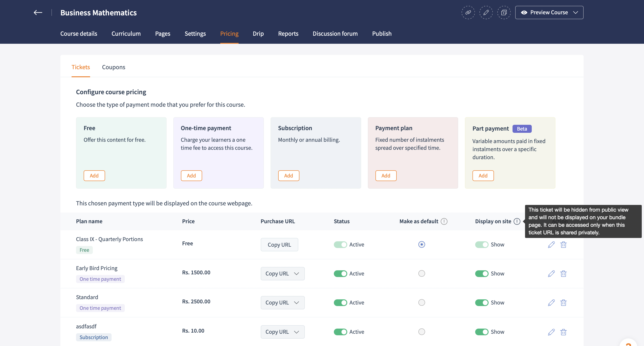Expand Copy URL dropdown for Early Bird Pricing
The image size is (644, 346).
[x=297, y=274]
